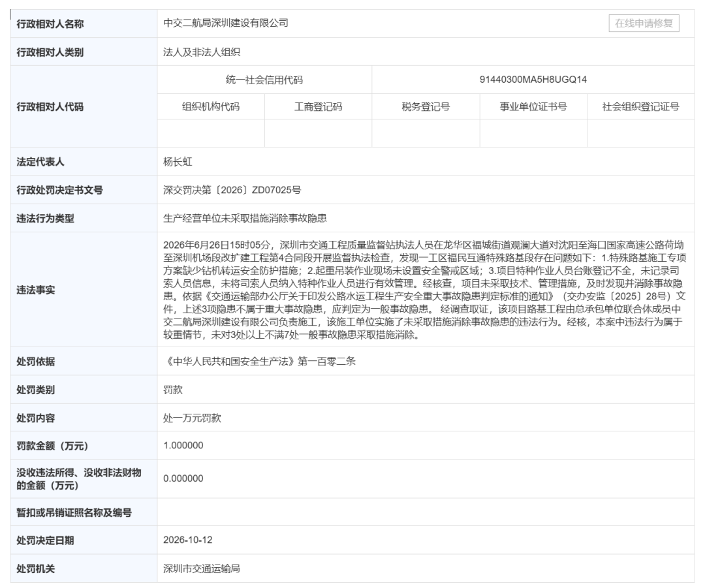Click the 税务登记号 column header
The height and width of the screenshot is (588, 705).
[426, 106]
